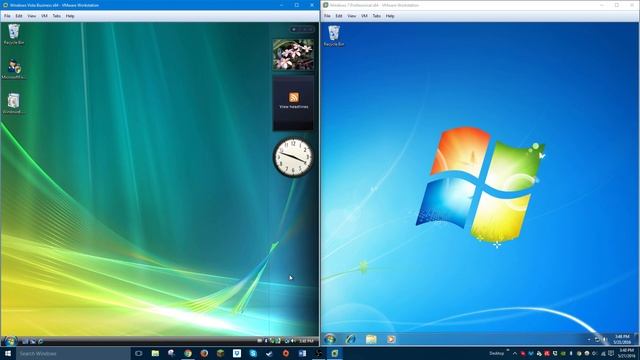Launch Windows Media Player from the Windows 7 taskbar
Viewport: 640px width, 360px height.
point(391,339)
